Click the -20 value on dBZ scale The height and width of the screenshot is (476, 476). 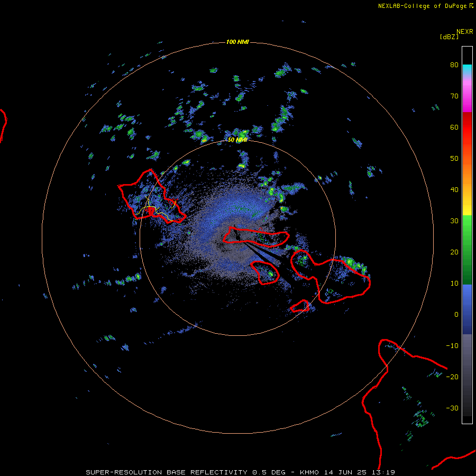point(452,377)
